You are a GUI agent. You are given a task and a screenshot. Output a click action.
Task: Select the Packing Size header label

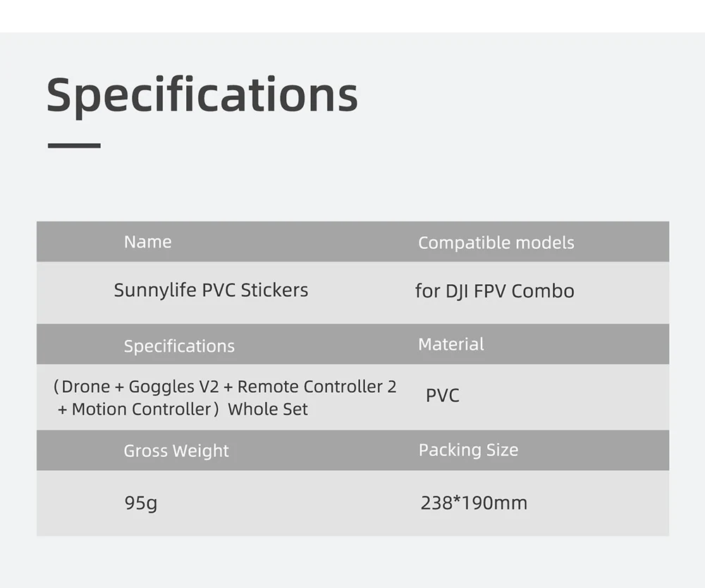pos(468,450)
